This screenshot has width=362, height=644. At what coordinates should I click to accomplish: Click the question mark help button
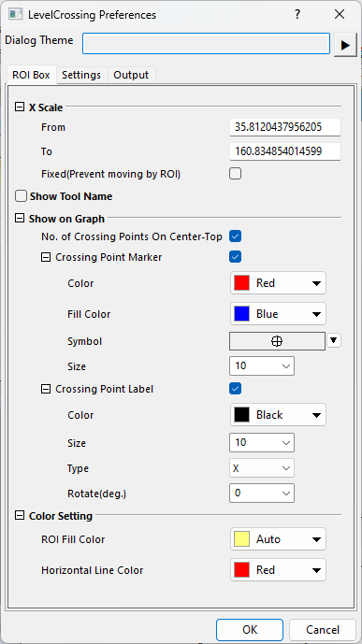click(x=297, y=15)
